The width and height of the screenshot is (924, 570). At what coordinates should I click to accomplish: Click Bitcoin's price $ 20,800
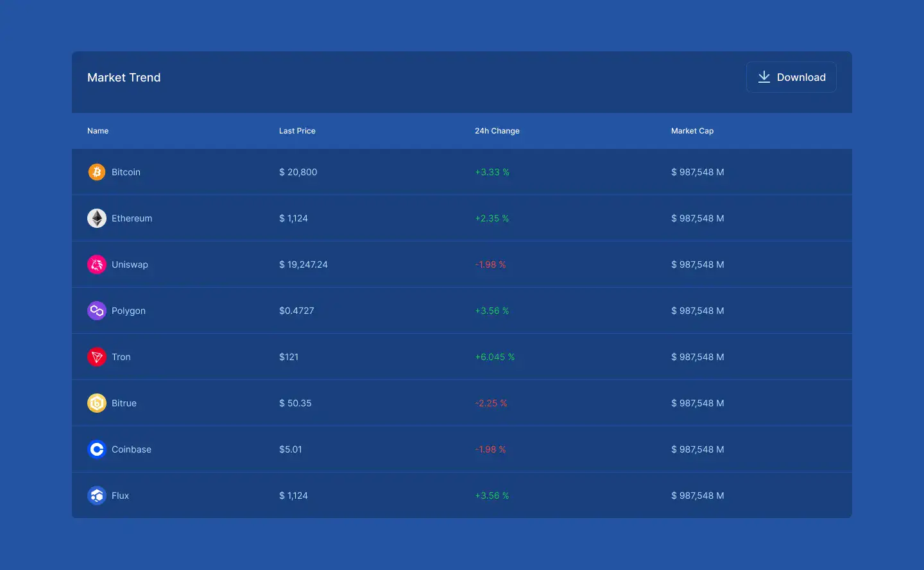pos(298,172)
